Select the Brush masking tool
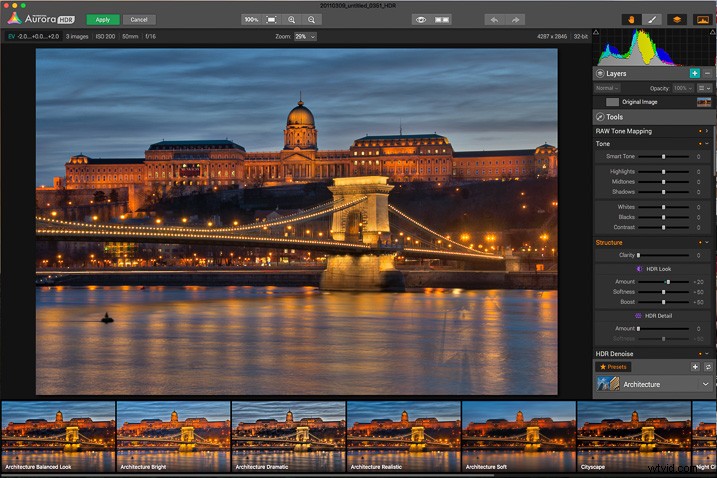 pyautogui.click(x=653, y=20)
